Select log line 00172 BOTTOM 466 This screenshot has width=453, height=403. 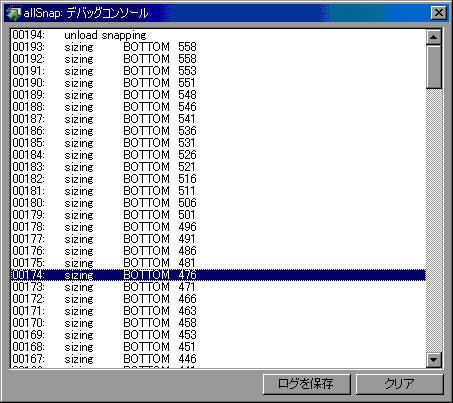[x=218, y=299]
